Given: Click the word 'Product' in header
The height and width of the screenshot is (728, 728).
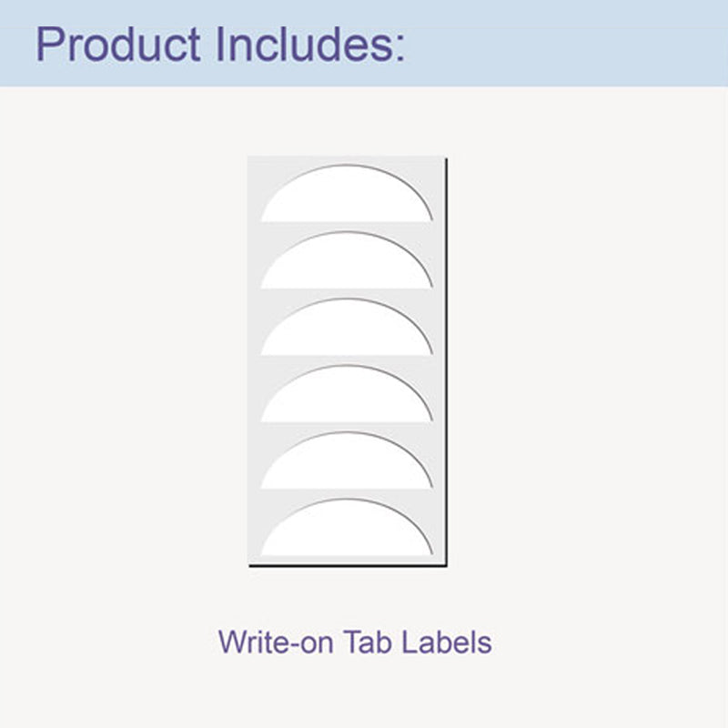Looking at the screenshot, I should coord(118,45).
